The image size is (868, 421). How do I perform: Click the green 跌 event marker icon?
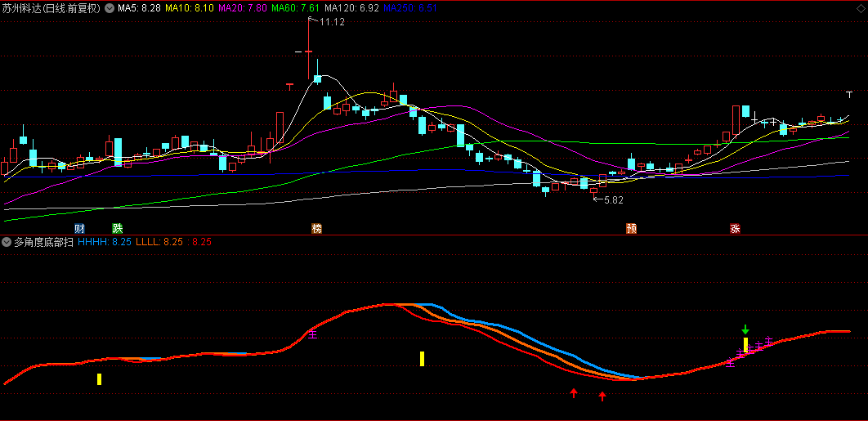click(x=118, y=229)
